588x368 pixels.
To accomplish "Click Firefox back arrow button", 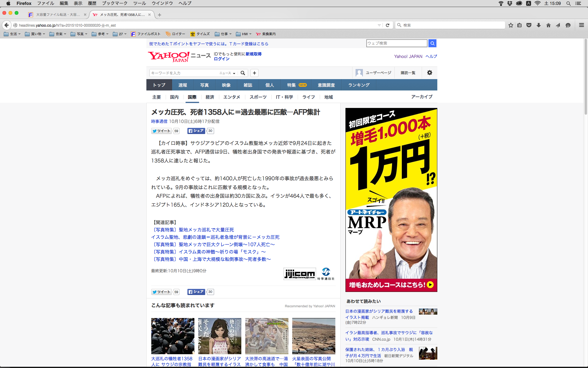I will point(6,25).
